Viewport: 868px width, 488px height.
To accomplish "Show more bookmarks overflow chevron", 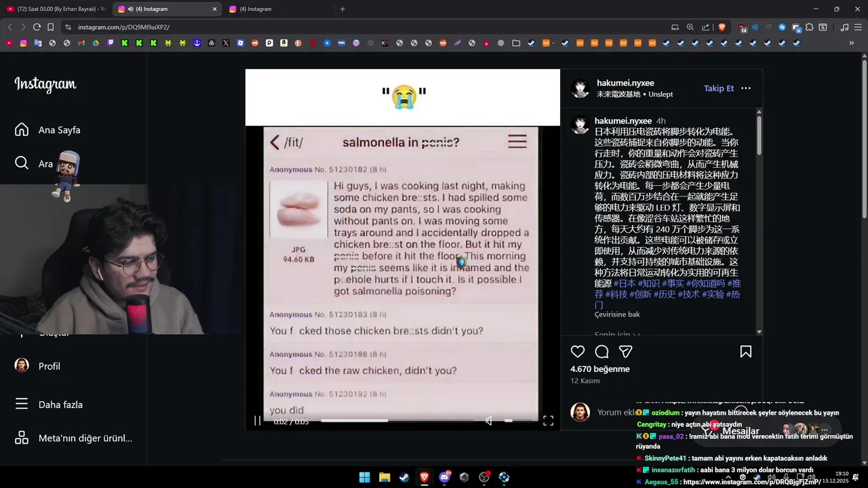I will [852, 43].
